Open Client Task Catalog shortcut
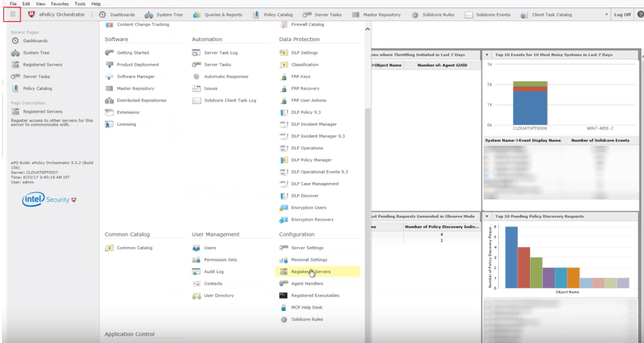 pyautogui.click(x=546, y=15)
